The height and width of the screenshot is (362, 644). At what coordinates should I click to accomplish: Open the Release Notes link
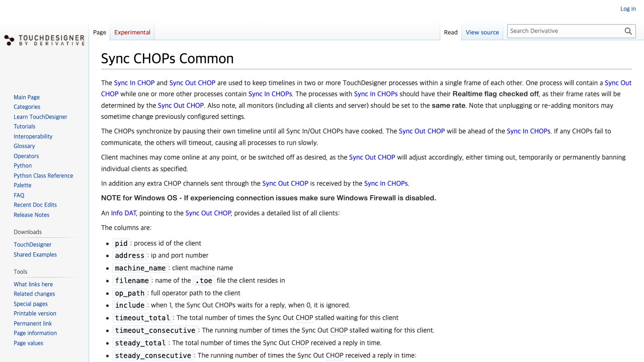coord(32,215)
